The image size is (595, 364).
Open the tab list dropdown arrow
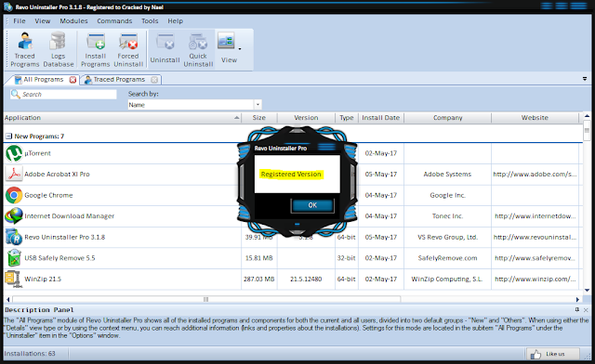[x=585, y=79]
